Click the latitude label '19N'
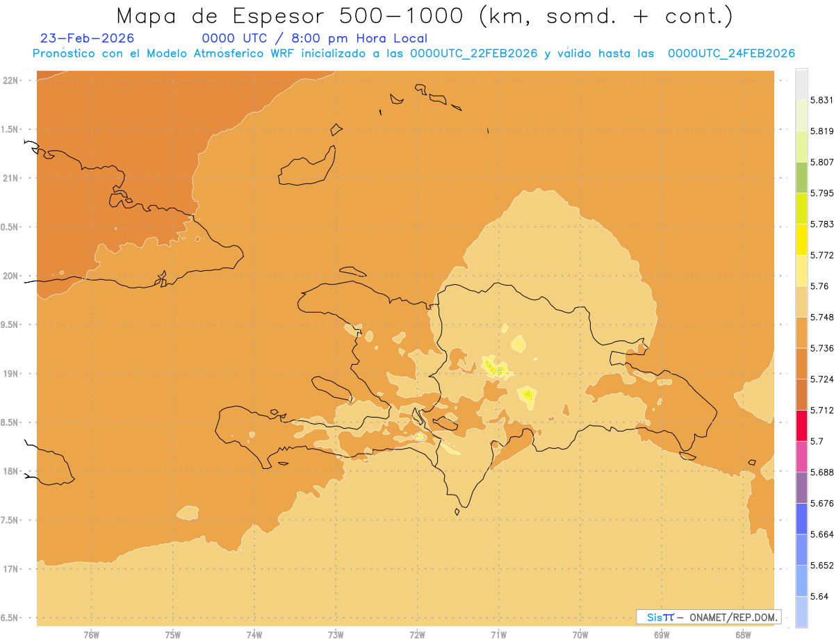The width and height of the screenshot is (834, 644). pyautogui.click(x=11, y=374)
